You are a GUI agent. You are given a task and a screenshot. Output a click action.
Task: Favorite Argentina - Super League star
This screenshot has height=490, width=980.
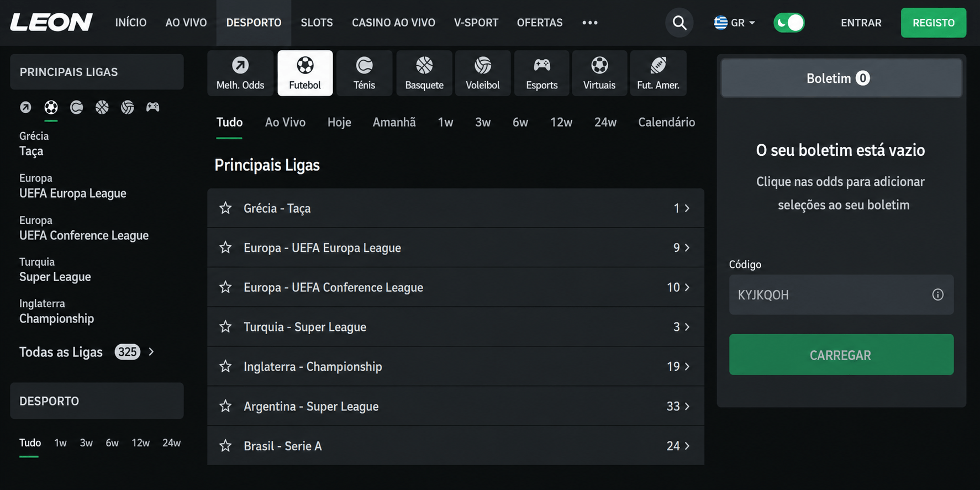pyautogui.click(x=225, y=406)
